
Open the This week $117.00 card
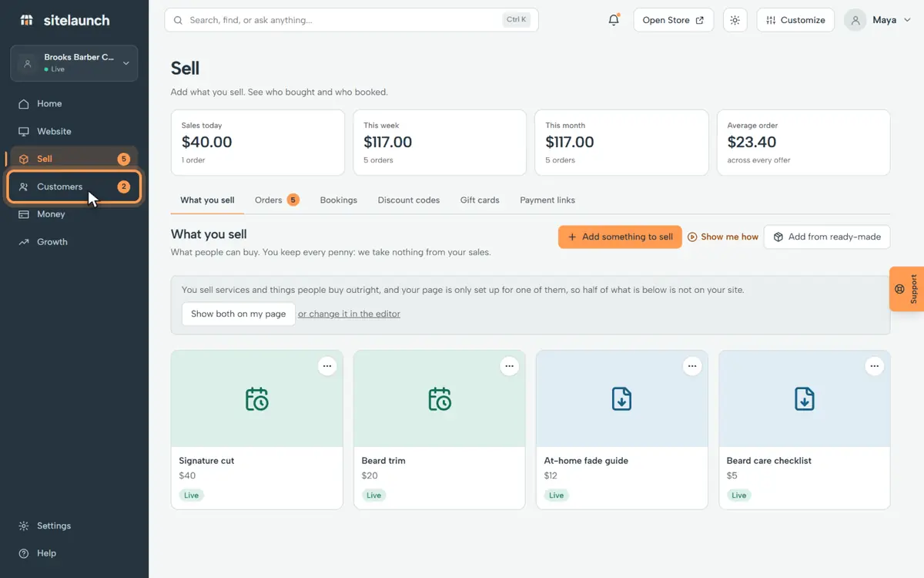[440, 143]
